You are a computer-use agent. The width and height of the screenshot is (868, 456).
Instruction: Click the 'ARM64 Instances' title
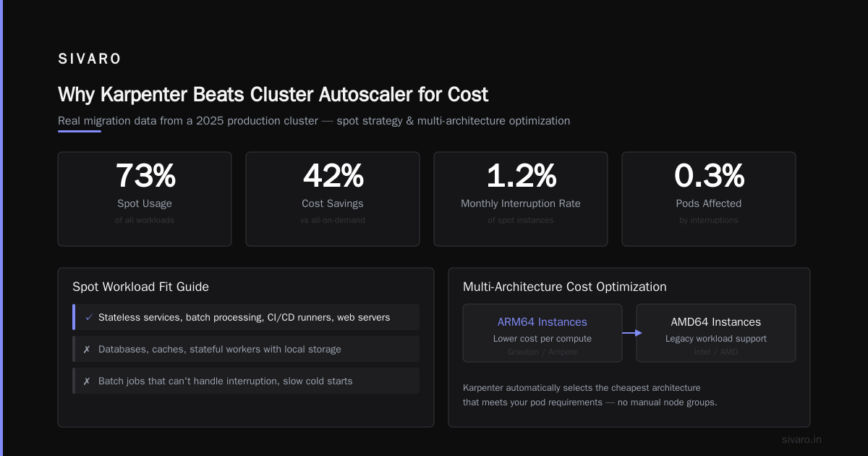click(542, 322)
